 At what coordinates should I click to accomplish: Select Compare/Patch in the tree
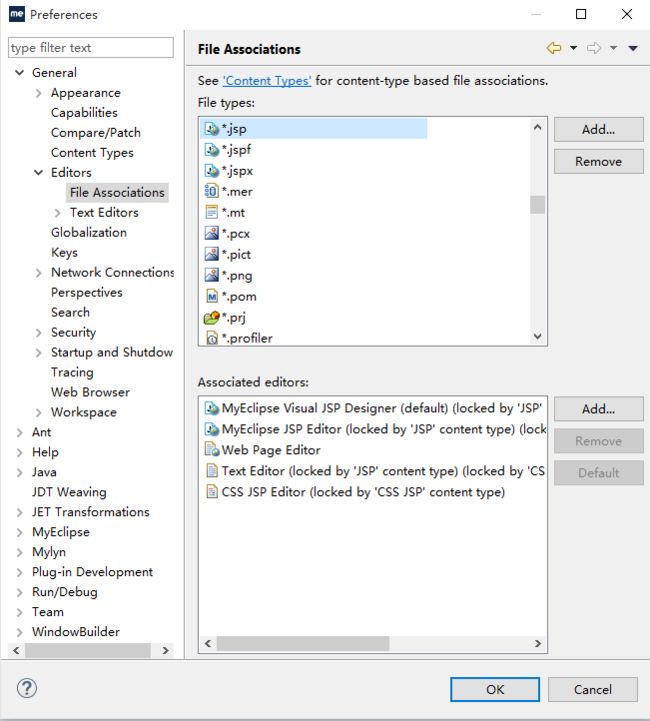click(x=96, y=132)
